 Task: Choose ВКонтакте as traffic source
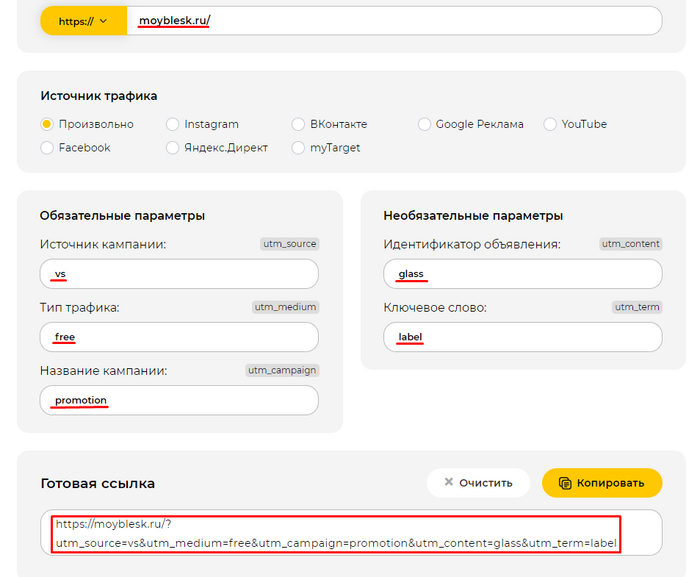pos(299,124)
